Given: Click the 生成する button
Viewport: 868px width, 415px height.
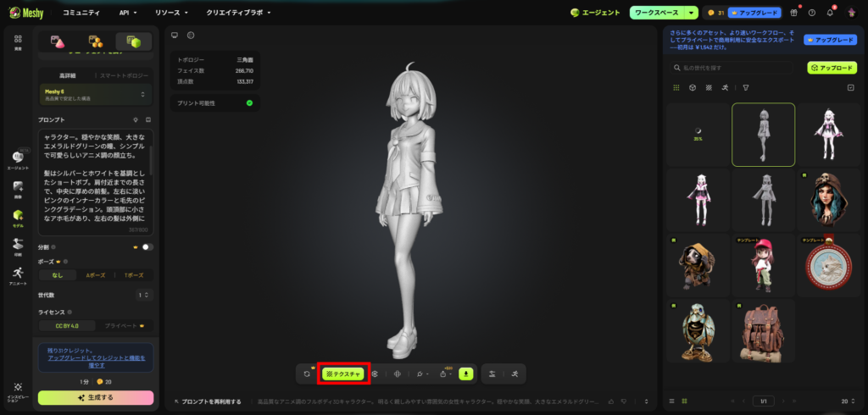Looking at the screenshot, I should 96,397.
